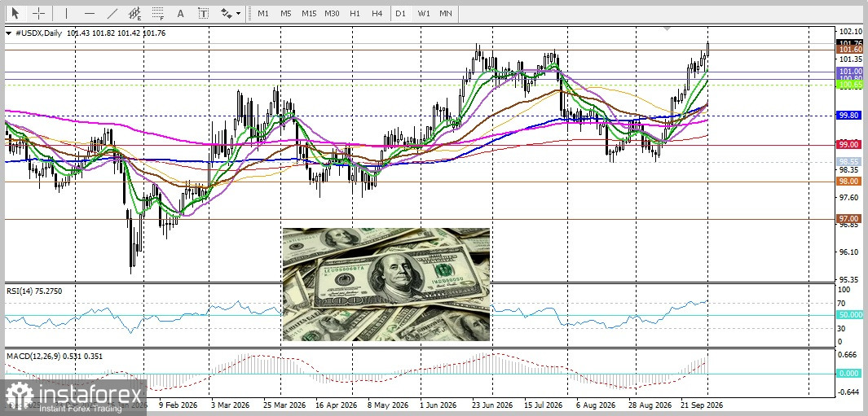Select the D1 daily timeframe button
This screenshot has width=868, height=416.
[x=400, y=13]
